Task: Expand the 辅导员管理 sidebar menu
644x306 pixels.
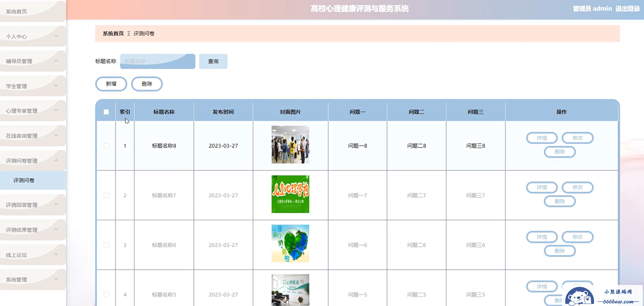Action: coord(33,61)
